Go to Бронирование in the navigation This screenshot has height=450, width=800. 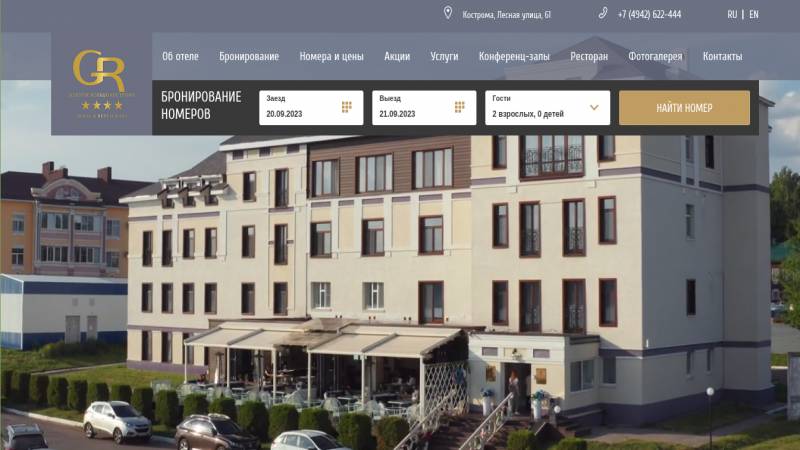(249, 57)
